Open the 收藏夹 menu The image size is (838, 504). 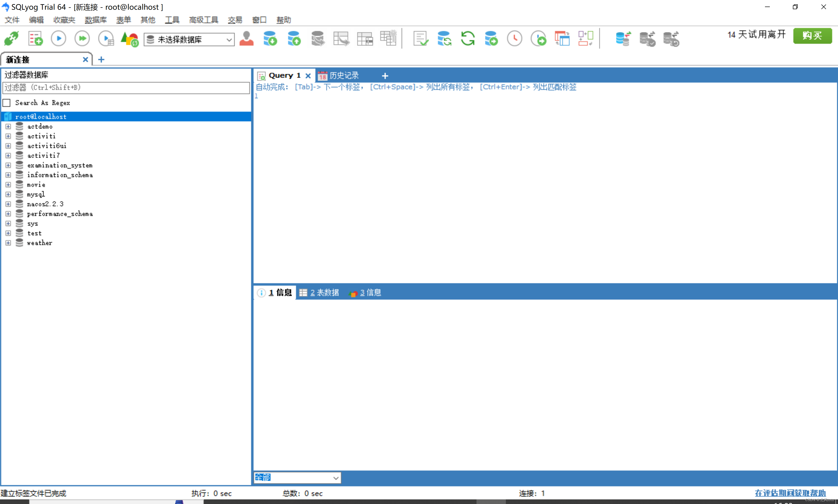[x=64, y=20]
